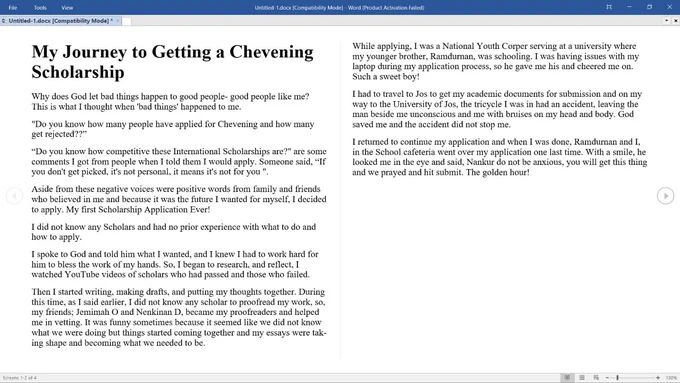Screen dimensions: 680x383
Task: Click the zoom slider handle
Action: coord(617,378)
